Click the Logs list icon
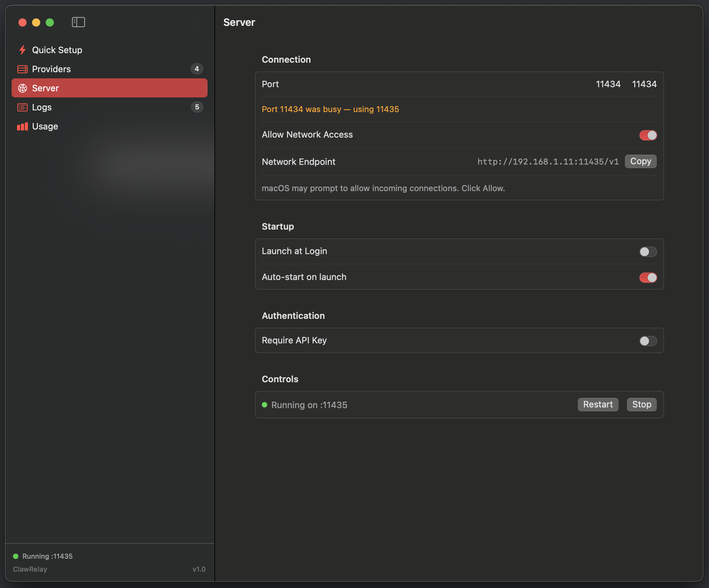 point(22,107)
